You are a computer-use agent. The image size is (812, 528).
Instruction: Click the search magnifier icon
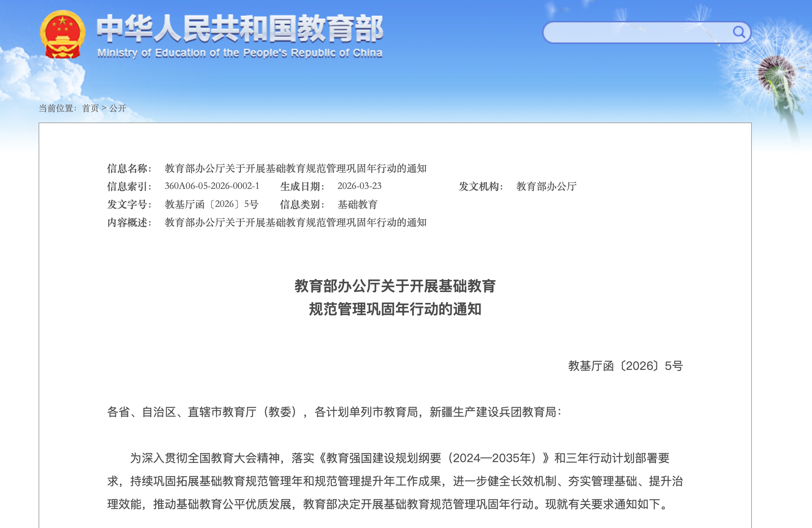click(739, 32)
